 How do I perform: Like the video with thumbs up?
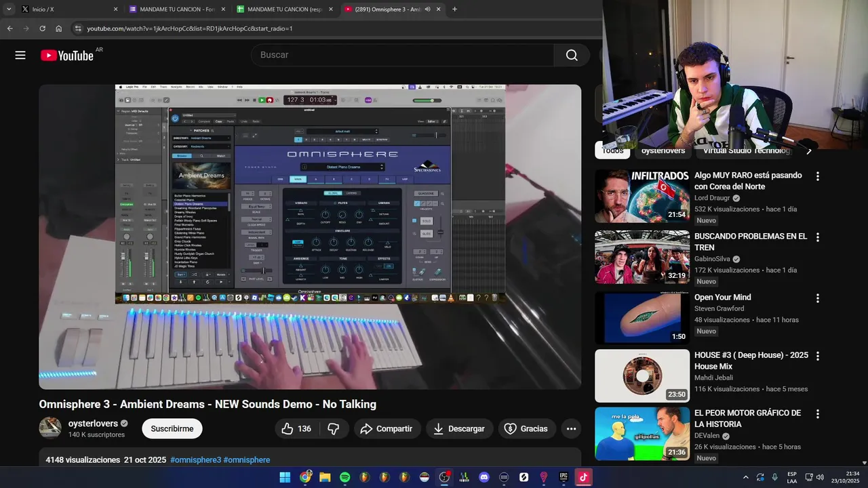pos(296,429)
